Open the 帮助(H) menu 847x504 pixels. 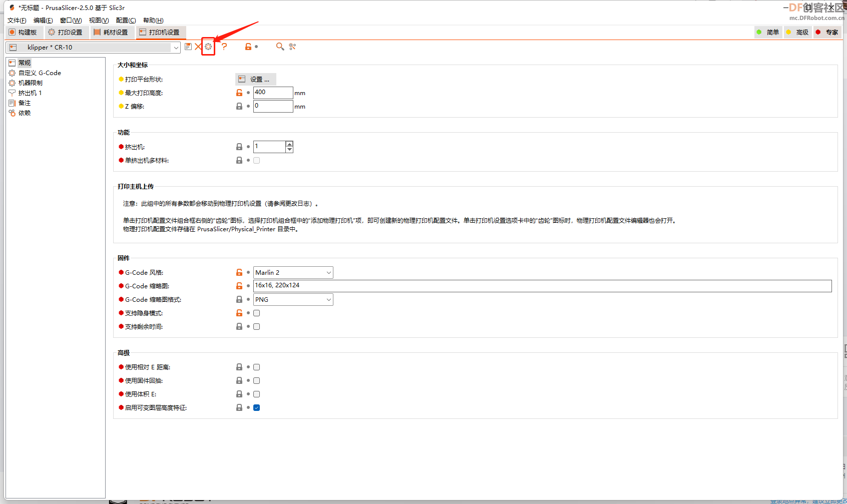[x=153, y=20]
